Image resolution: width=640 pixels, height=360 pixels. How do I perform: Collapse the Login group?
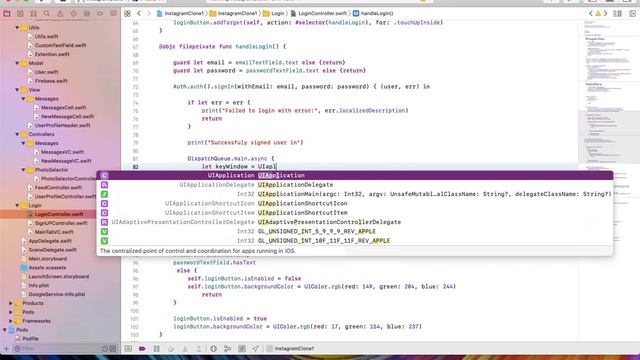coord(17,205)
